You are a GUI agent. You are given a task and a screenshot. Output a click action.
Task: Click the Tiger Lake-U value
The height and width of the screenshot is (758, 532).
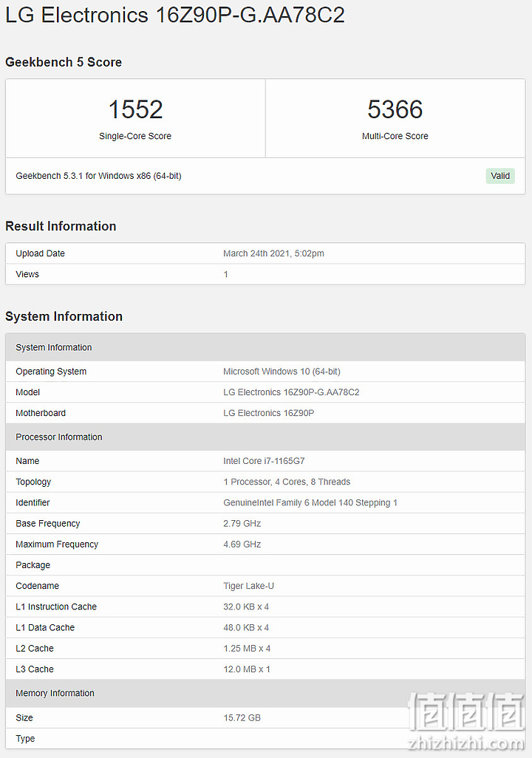tap(248, 586)
